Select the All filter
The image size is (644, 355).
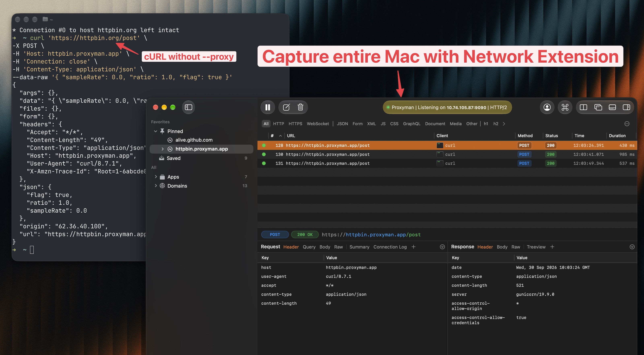click(x=266, y=124)
